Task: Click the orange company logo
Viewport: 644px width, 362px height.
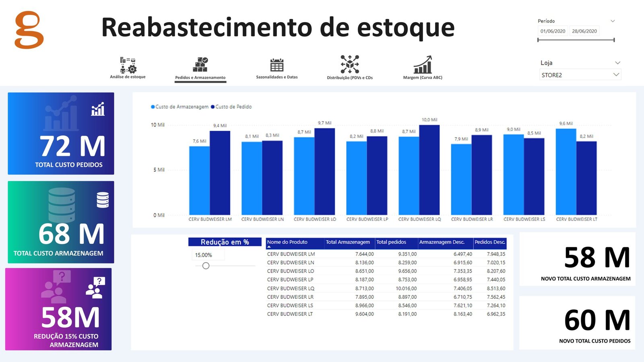Action: click(x=29, y=30)
